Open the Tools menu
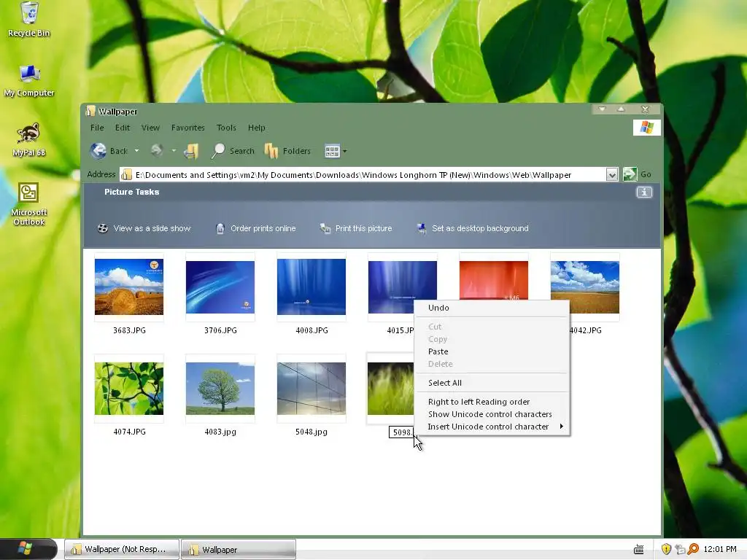Screen dimensions: 747x560 click(x=226, y=128)
